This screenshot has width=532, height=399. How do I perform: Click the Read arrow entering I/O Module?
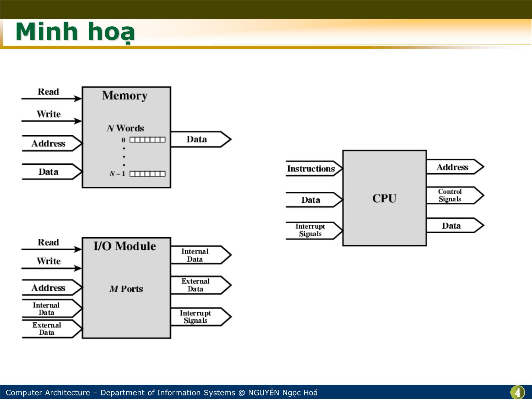(52, 249)
